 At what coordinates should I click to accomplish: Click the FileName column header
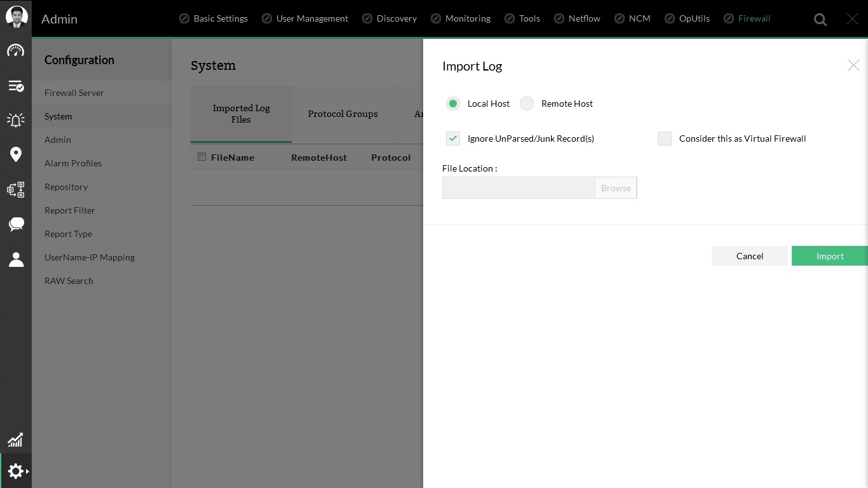pyautogui.click(x=233, y=158)
